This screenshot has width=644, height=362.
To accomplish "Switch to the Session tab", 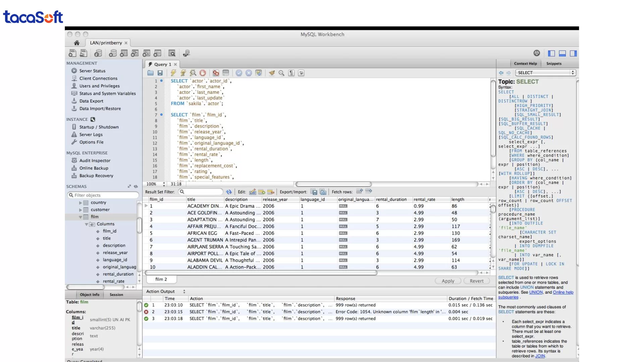I will pyautogui.click(x=116, y=295).
